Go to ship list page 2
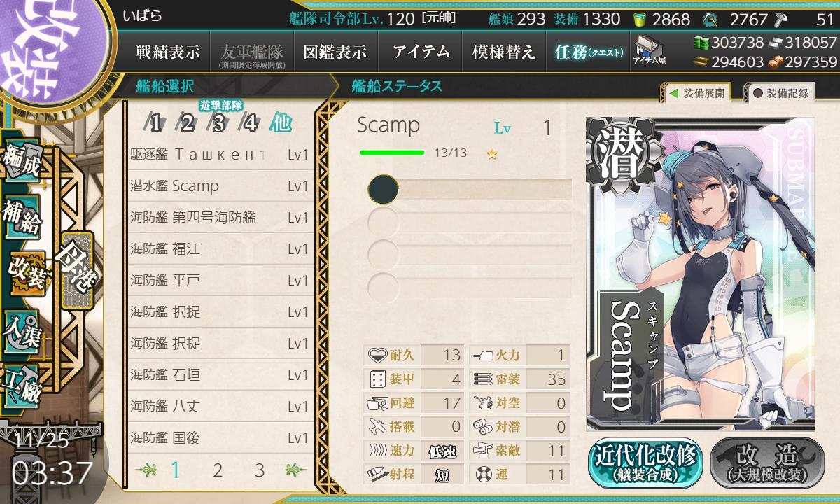The width and height of the screenshot is (840, 504). point(218,470)
